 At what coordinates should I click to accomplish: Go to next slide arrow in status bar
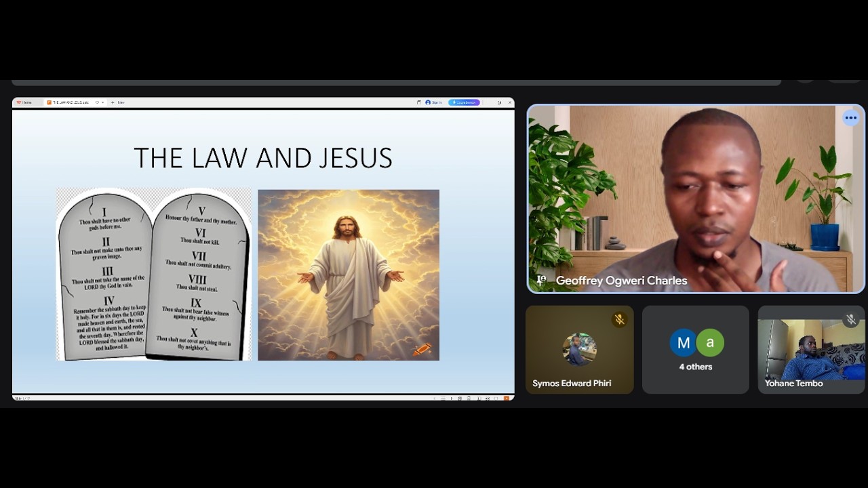[452, 399]
